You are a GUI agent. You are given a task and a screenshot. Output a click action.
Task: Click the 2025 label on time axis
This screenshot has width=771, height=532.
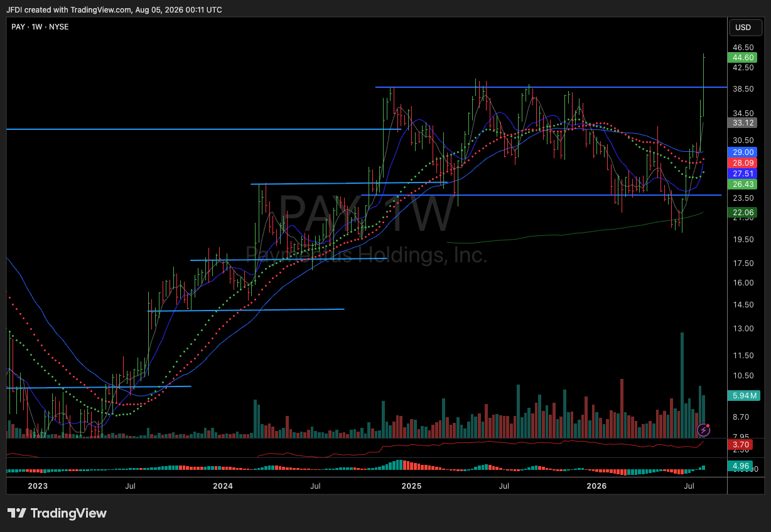[x=411, y=486]
